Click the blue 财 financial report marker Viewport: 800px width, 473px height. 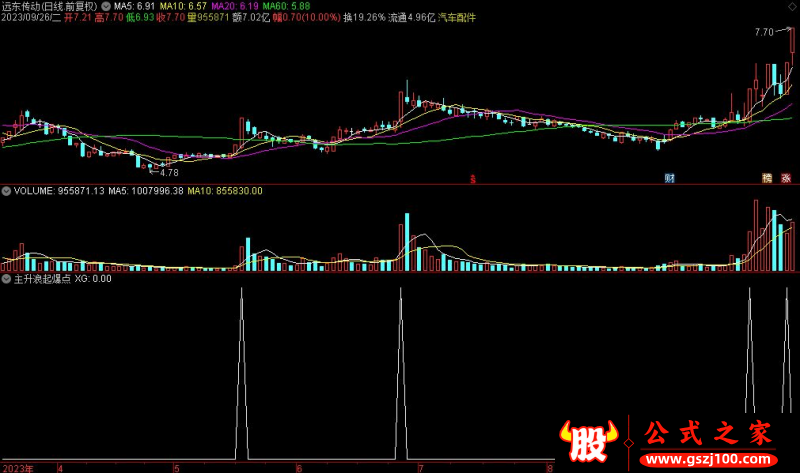(x=669, y=178)
